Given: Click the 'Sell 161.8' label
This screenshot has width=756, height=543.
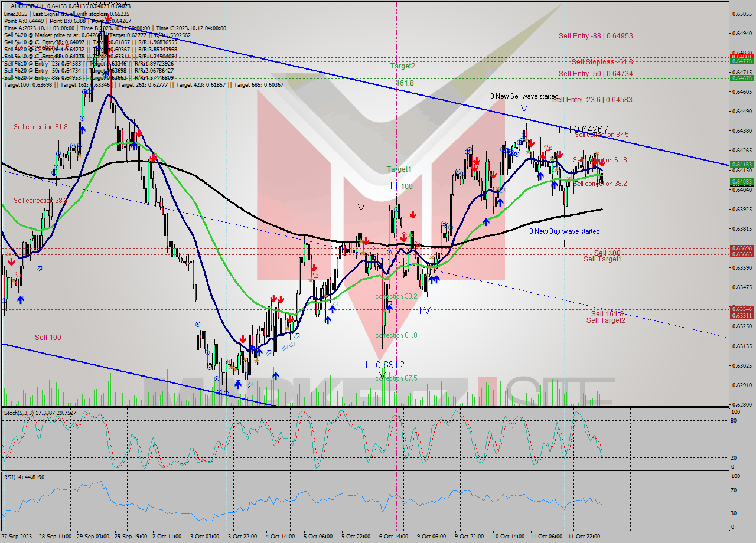Looking at the screenshot, I should (607, 314).
